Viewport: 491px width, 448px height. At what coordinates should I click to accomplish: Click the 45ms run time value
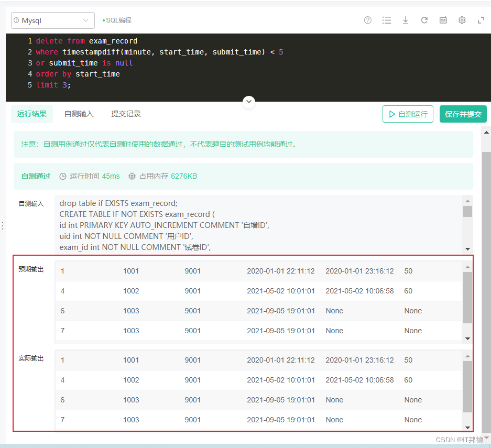111,176
